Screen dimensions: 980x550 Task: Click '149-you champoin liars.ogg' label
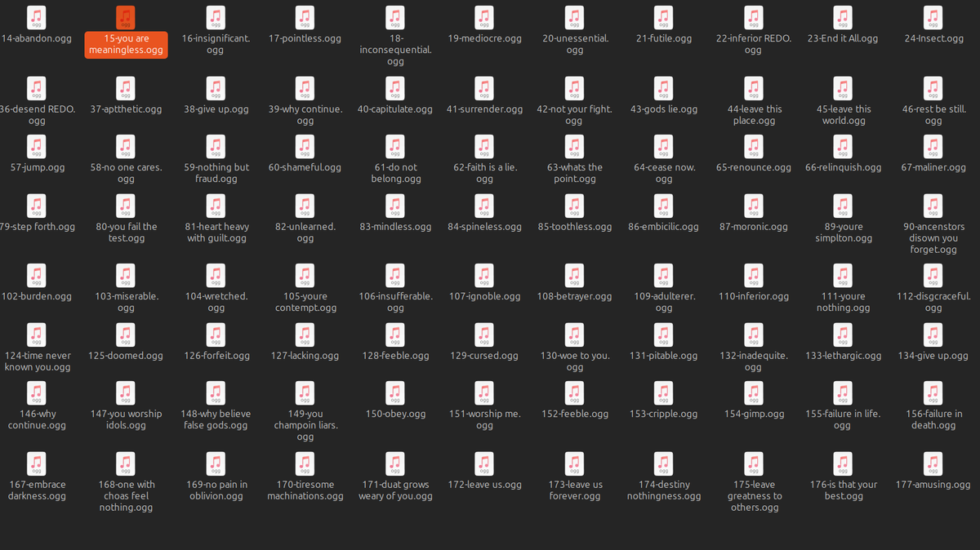tap(305, 425)
